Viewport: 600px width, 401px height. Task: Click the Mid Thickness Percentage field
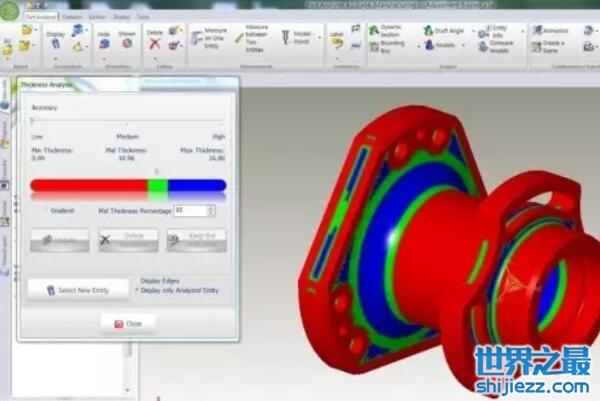coord(188,210)
